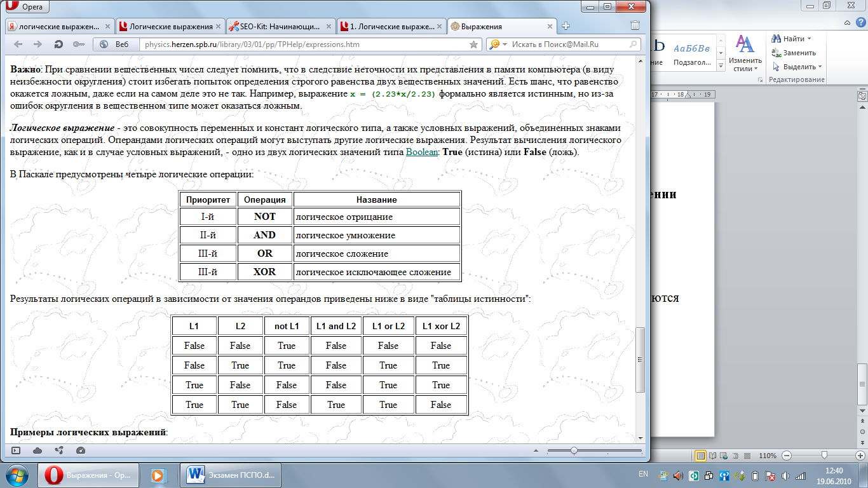Image resolution: width=868 pixels, height=488 pixels.
Task: Toggle Opera Turbo speedometer icon
Action: click(x=80, y=451)
